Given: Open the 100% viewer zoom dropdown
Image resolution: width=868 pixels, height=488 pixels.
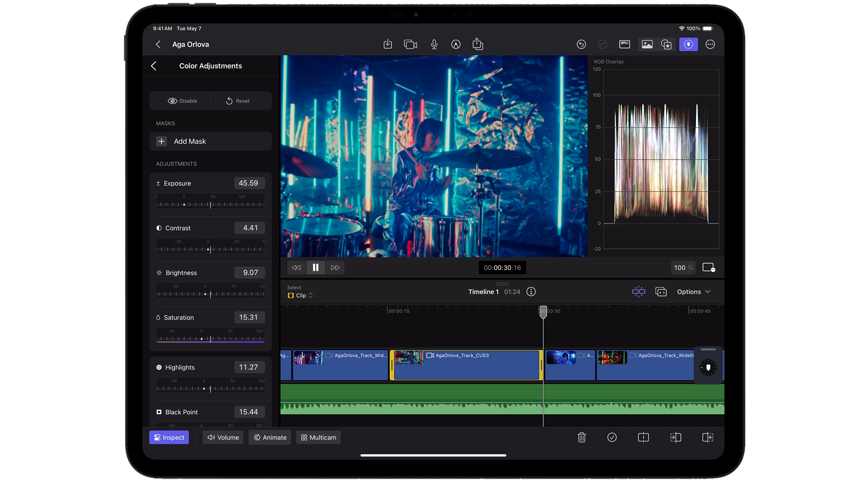Looking at the screenshot, I should [x=683, y=268].
